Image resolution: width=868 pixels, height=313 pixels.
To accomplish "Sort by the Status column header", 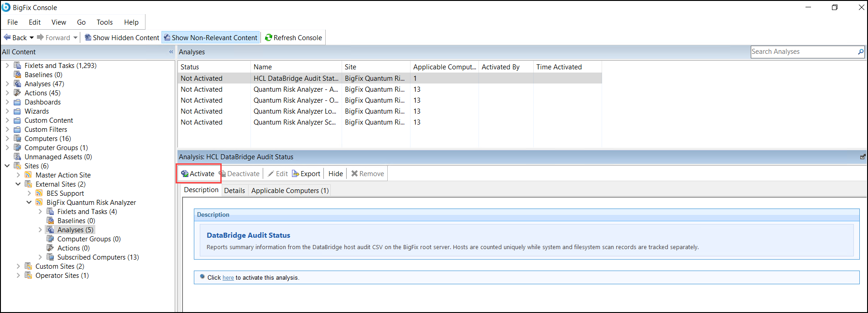I will pos(214,67).
